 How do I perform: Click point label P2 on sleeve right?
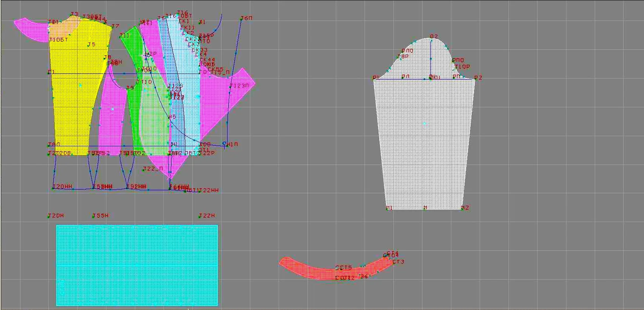478,78
